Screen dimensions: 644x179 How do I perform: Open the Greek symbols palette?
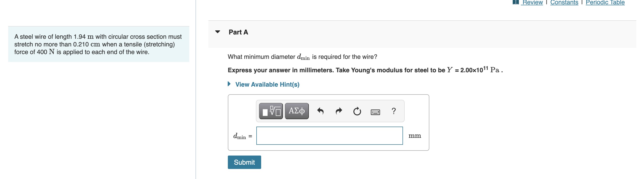point(297,111)
